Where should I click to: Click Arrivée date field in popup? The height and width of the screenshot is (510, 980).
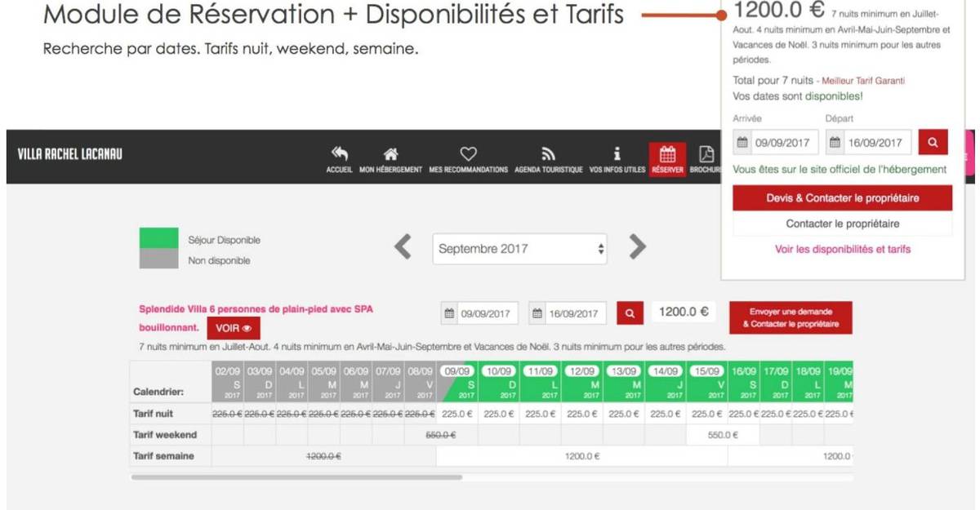pos(776,143)
